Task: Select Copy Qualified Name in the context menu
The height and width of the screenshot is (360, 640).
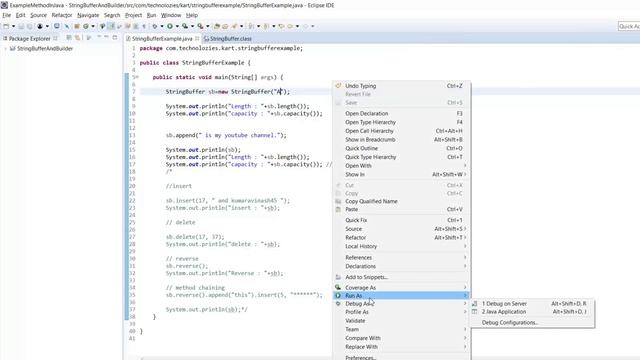Action: pos(402,201)
